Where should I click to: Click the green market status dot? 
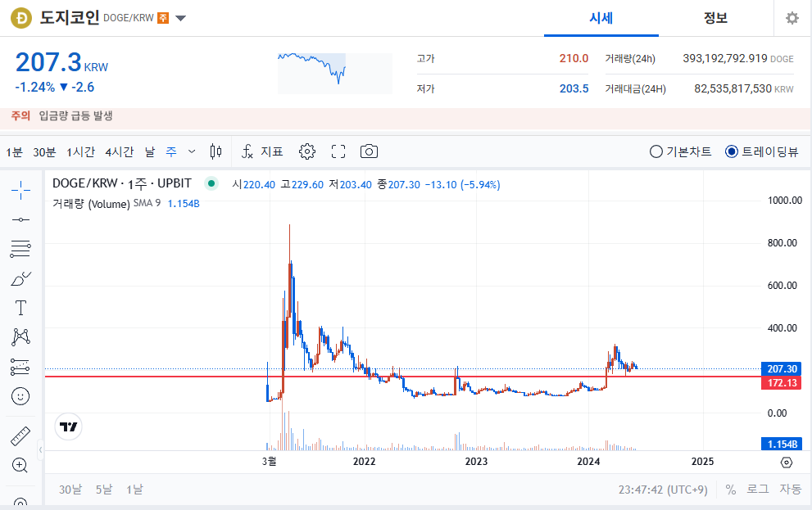211,183
